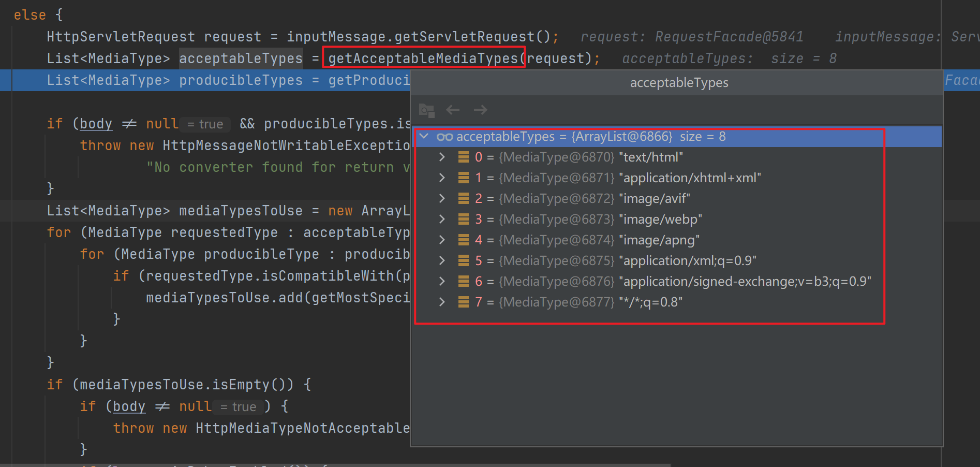
Task: Click the back arrow in the popup toolbar
Action: 453,110
